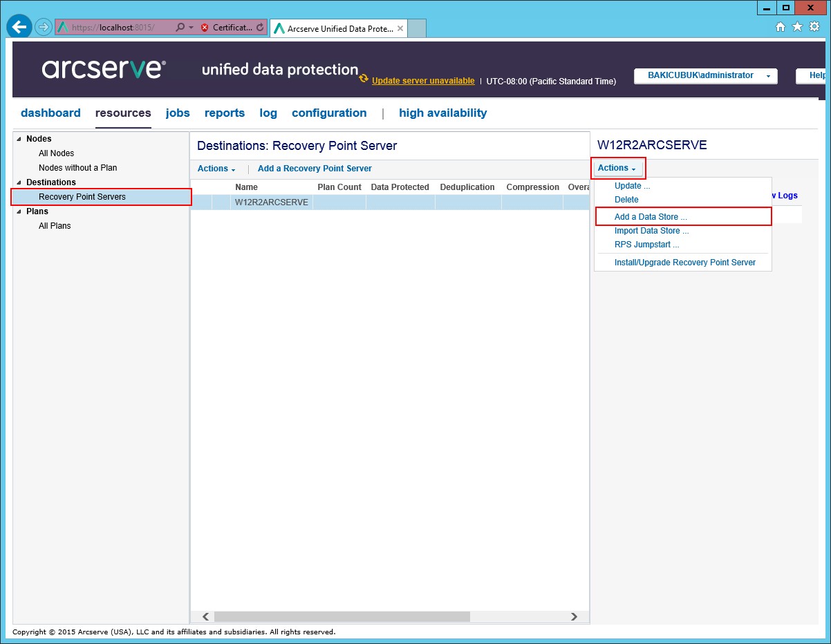Sort by the Data Protected column header

[x=400, y=187]
